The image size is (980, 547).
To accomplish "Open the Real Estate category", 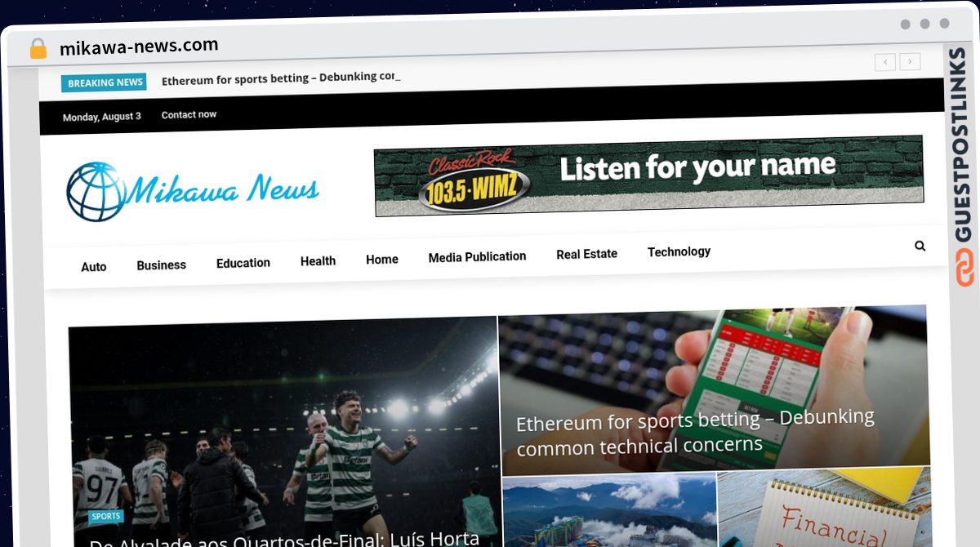I will [586, 254].
